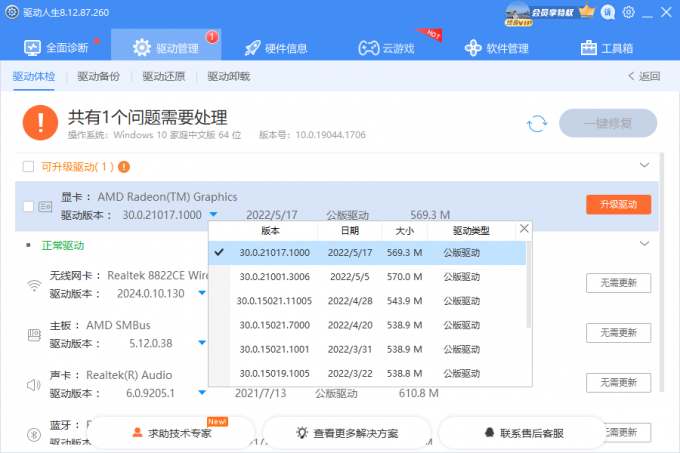Click the 驱动类型 column header
This screenshot has width=680, height=453.
click(471, 231)
